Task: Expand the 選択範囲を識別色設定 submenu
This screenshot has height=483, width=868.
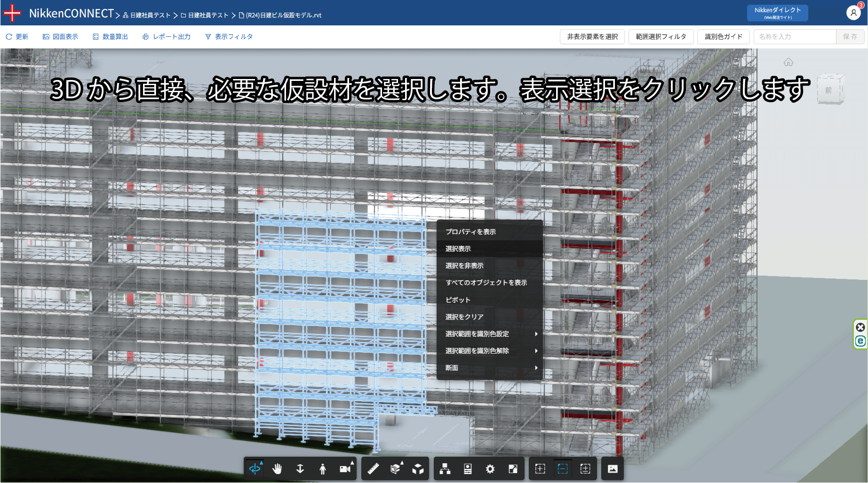Action: [490, 334]
